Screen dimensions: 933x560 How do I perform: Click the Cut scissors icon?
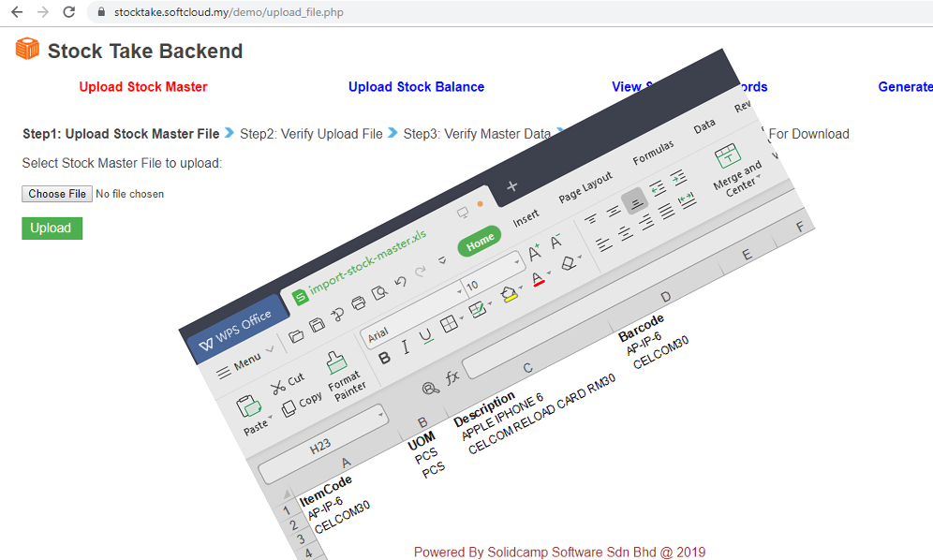(x=278, y=388)
